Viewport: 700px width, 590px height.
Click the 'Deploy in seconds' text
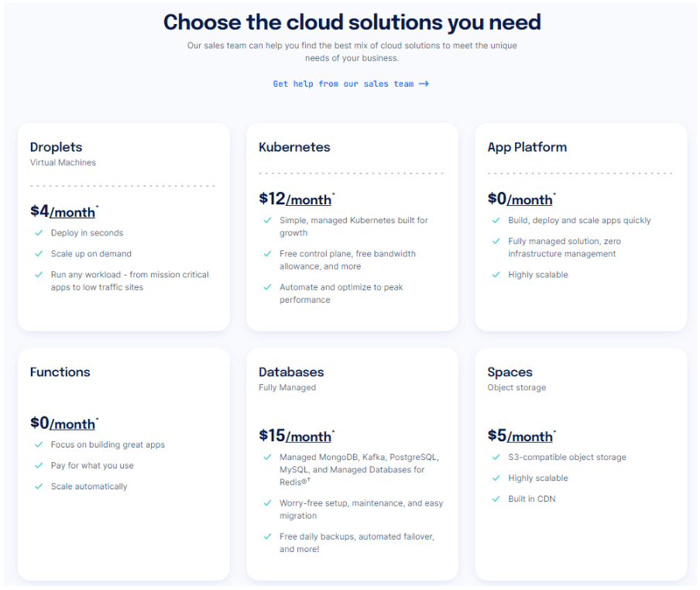(x=87, y=233)
